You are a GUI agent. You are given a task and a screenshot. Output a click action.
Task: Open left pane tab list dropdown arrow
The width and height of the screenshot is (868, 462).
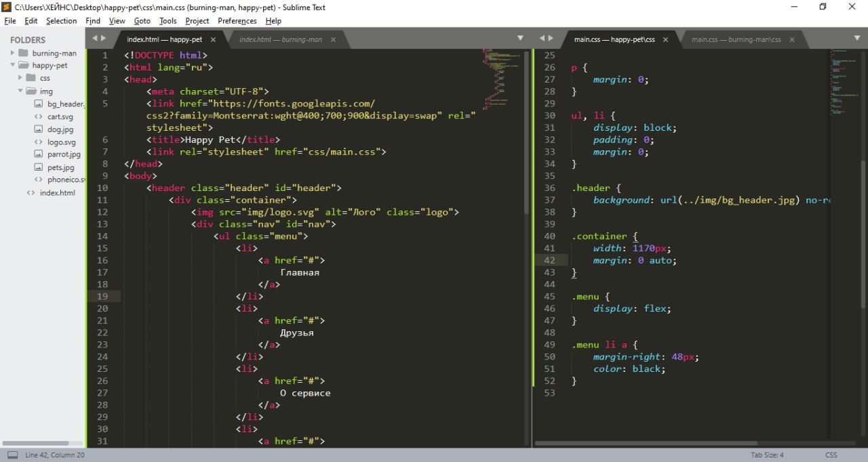click(520, 39)
